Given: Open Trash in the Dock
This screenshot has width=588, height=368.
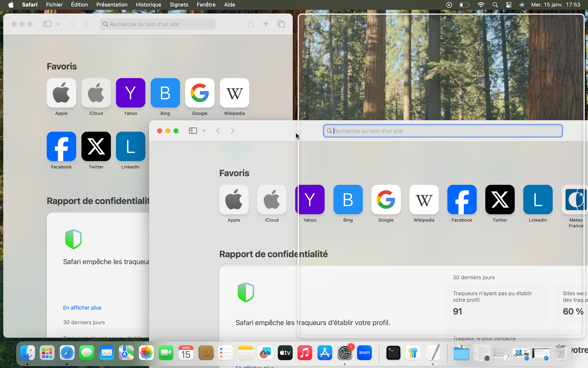Looking at the screenshot, I should point(561,353).
